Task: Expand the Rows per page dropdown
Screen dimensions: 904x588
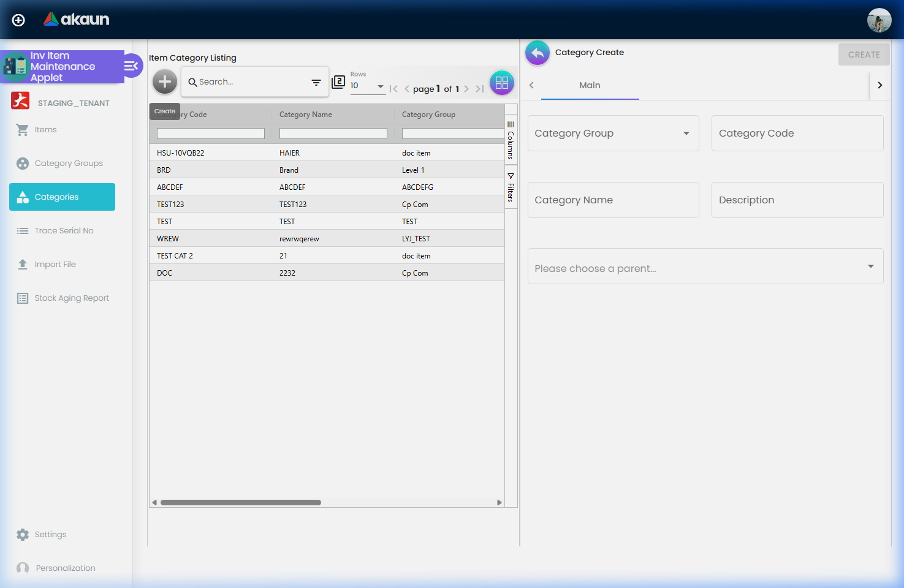Action: click(x=368, y=86)
